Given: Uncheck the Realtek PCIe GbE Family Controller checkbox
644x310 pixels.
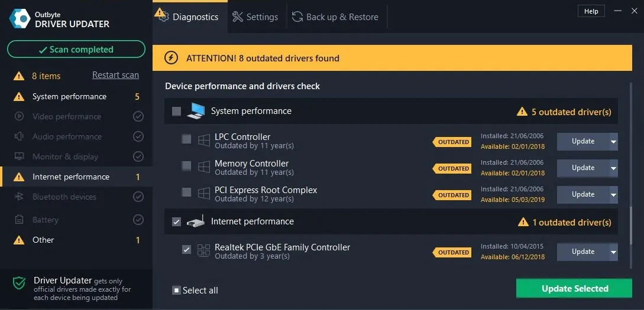Looking at the screenshot, I should 186,249.
